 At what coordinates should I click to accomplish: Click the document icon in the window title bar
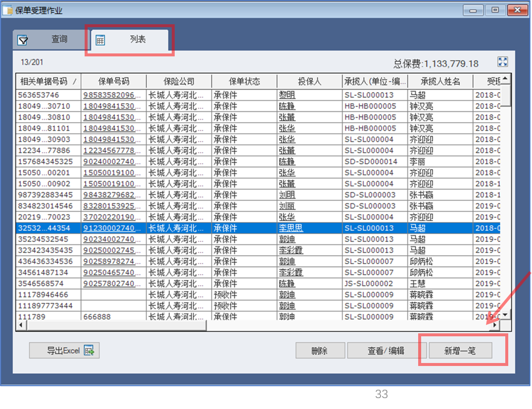point(7,10)
